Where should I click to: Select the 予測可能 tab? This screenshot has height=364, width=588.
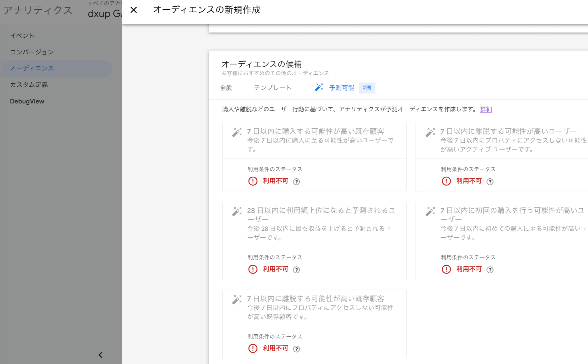(x=342, y=88)
